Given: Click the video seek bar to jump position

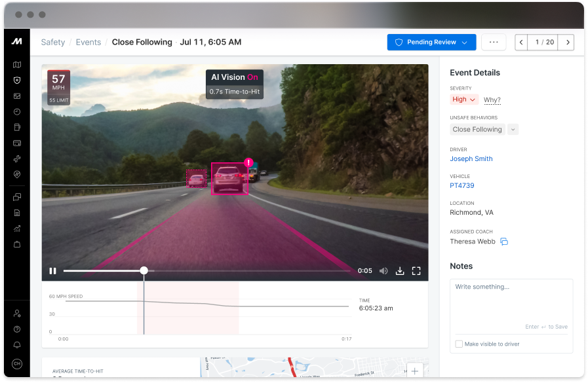Looking at the screenshot, I should click(x=229, y=270).
